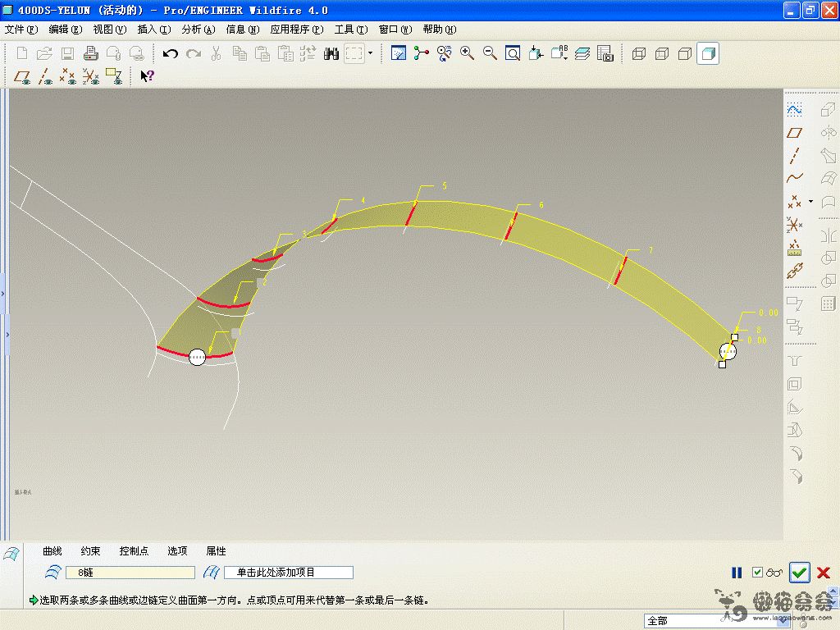Open the 分析 menu
Screen dimensions: 840x630
[199, 30]
